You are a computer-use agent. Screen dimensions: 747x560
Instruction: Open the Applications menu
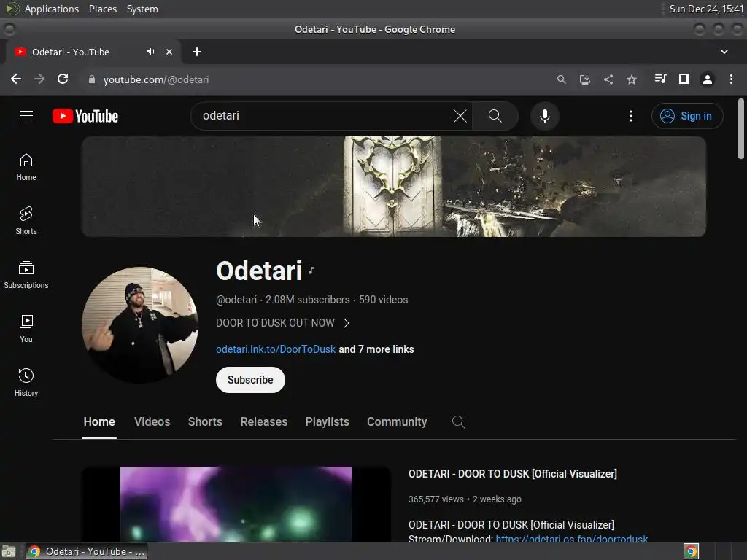pyautogui.click(x=52, y=9)
